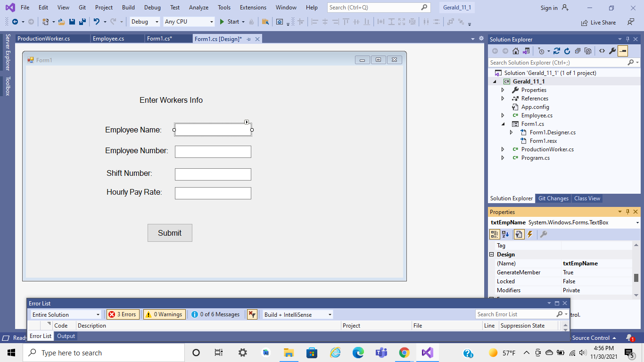Open the Class View tab
The image size is (644, 362).
(587, 198)
